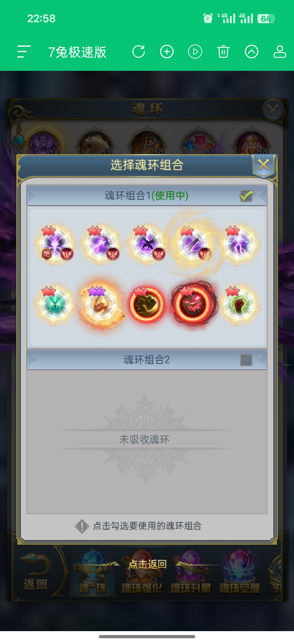Close the 选择魂环组合 dialog

coord(263,165)
